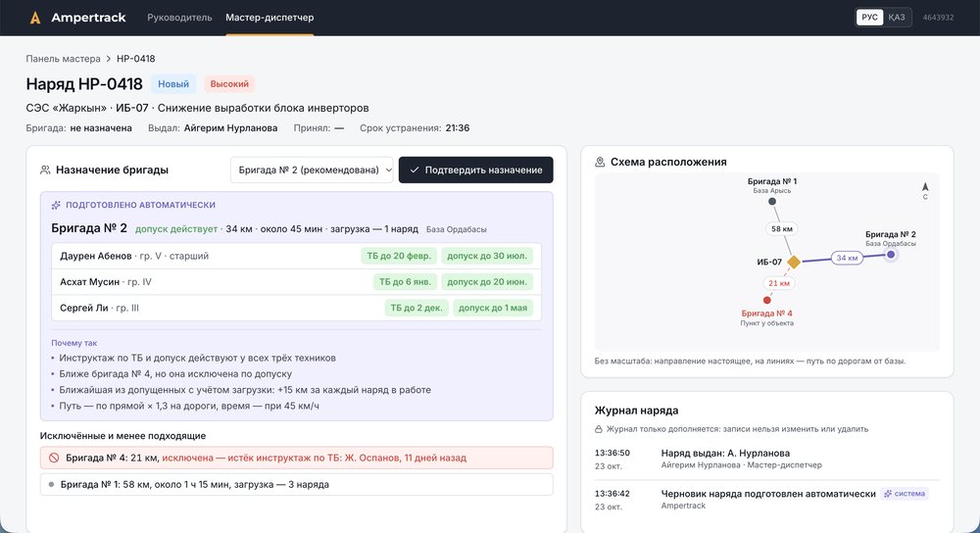Select the Даурен Абенов technician row
This screenshot has height=533, width=980.
[x=296, y=256]
